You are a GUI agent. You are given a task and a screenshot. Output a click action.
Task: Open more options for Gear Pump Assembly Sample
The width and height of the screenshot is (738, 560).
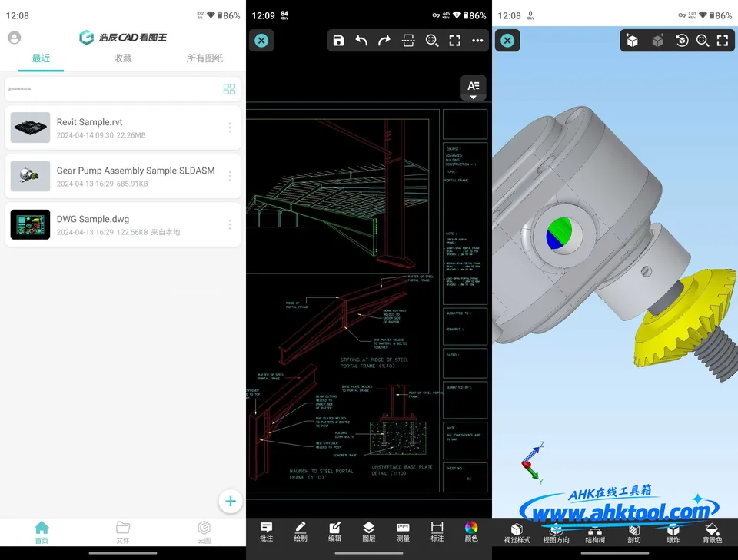point(230,176)
